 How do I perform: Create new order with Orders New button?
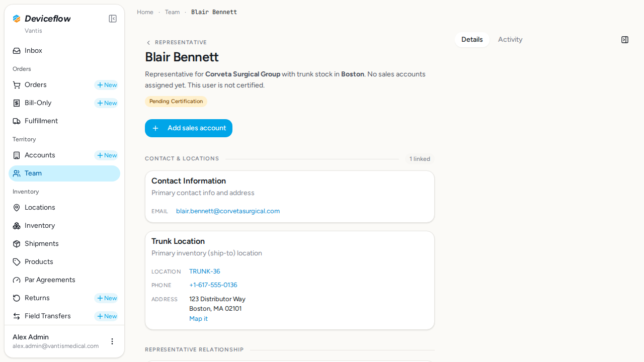(x=106, y=85)
